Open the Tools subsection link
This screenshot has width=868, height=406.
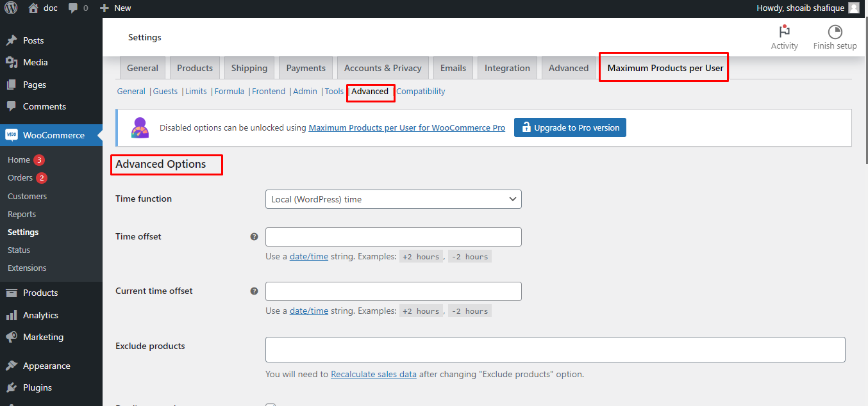(334, 92)
